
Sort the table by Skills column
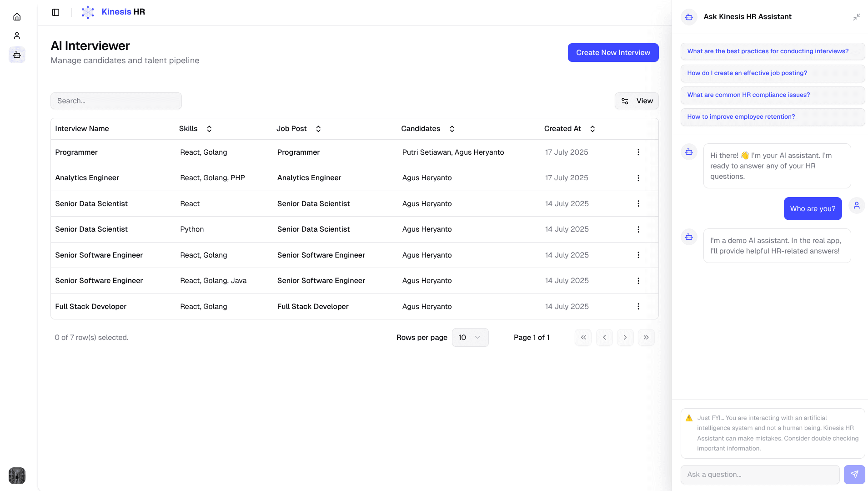(209, 129)
